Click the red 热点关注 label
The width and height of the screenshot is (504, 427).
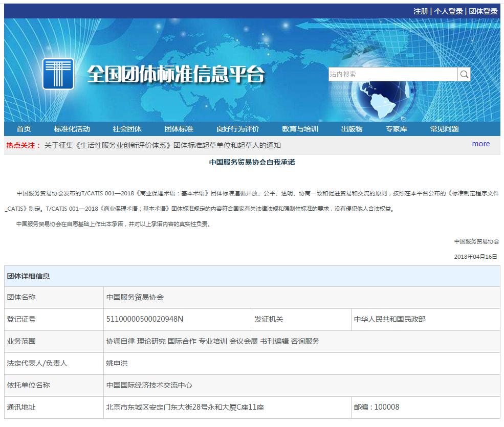(x=21, y=144)
